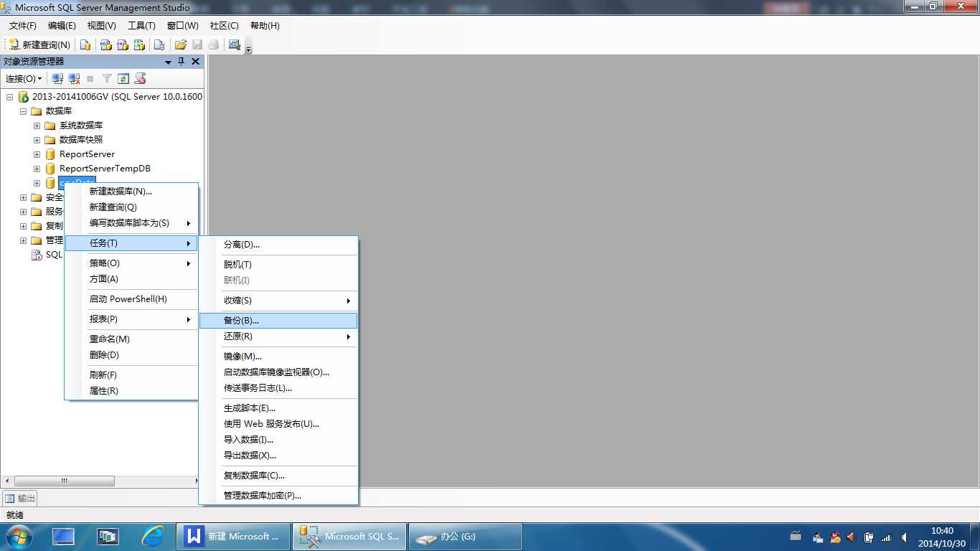980x551 pixels.
Task: Open the 视图(V) menu
Action: coord(101,26)
